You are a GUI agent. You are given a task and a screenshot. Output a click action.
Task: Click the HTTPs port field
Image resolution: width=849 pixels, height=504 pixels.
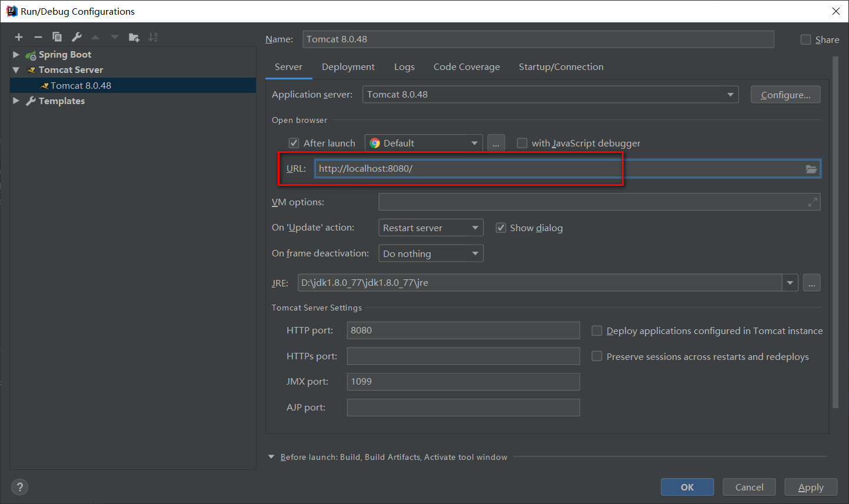(463, 356)
